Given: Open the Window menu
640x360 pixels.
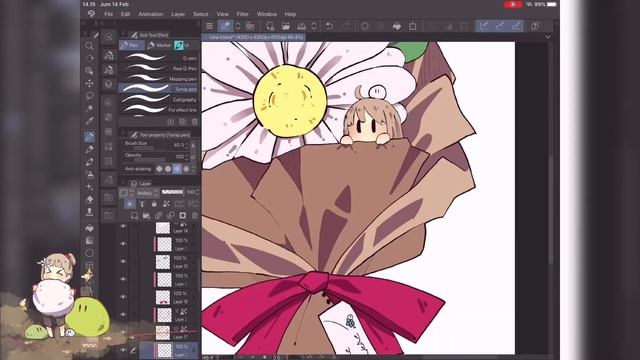Looking at the screenshot, I should 267,14.
